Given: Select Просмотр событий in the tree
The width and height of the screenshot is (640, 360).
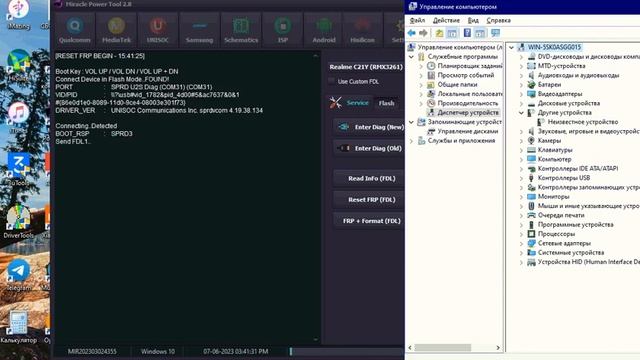Looking at the screenshot, I should [466, 75].
